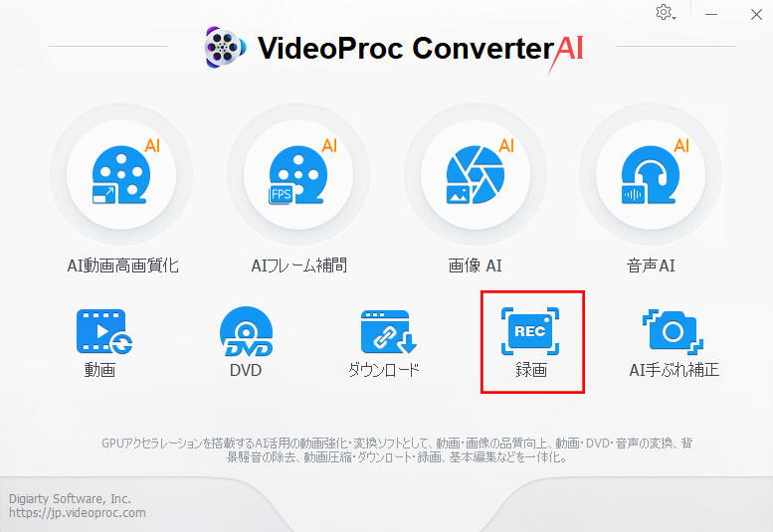Open the AI手ぶれ補正 camera icon
Image resolution: width=773 pixels, height=532 pixels.
click(x=673, y=331)
